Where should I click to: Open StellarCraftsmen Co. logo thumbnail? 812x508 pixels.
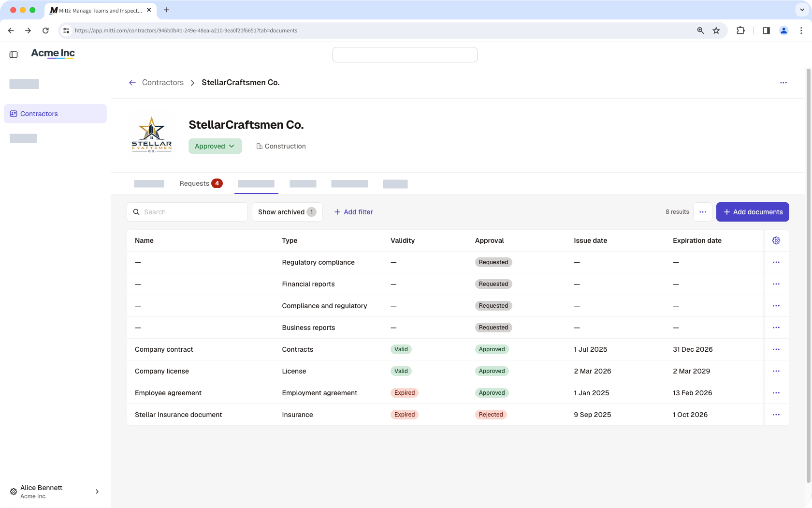coord(152,135)
